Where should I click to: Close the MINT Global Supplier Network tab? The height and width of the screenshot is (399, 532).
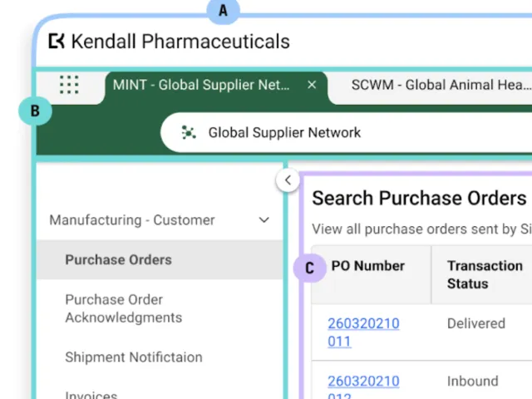click(312, 85)
